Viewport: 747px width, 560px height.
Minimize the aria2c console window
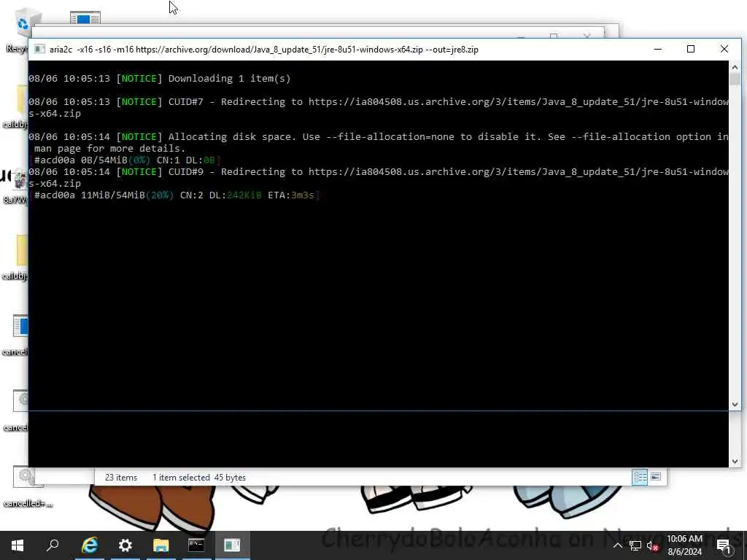click(658, 49)
